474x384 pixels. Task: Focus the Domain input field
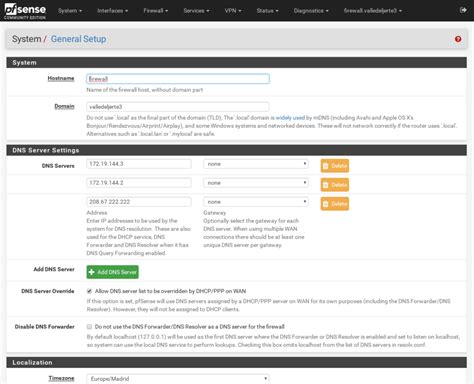coord(178,107)
